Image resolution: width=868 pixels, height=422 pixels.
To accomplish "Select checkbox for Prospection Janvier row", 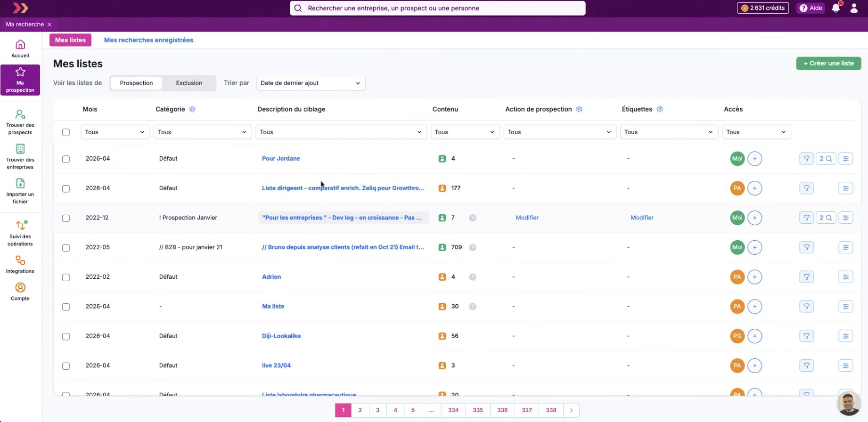I will point(66,218).
